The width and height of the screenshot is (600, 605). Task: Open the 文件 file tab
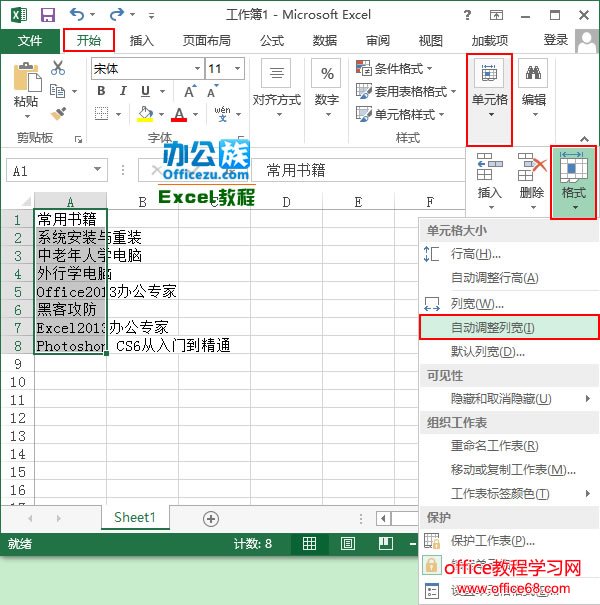tap(30, 40)
